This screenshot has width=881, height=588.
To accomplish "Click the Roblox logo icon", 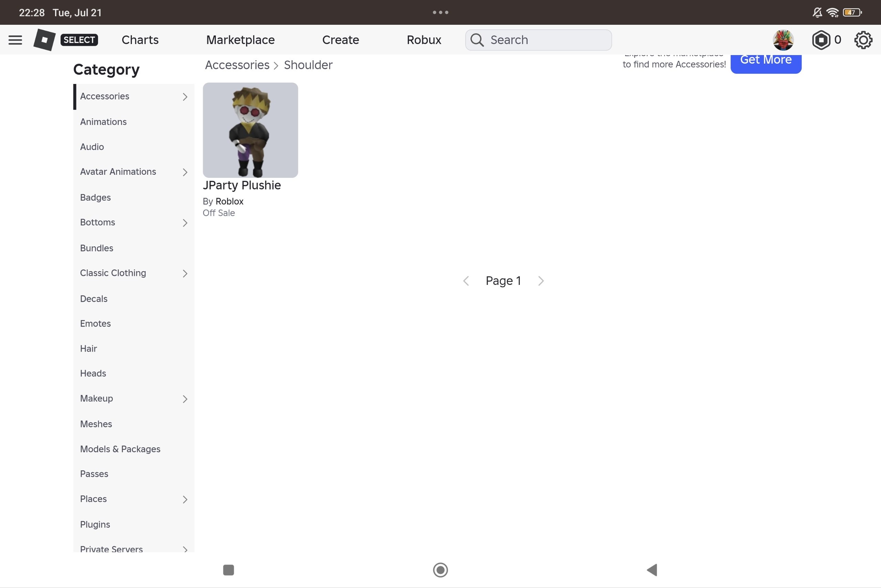I will tap(44, 40).
